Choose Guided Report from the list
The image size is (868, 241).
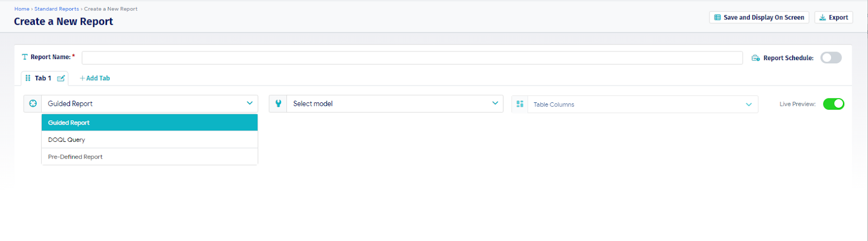(150, 122)
